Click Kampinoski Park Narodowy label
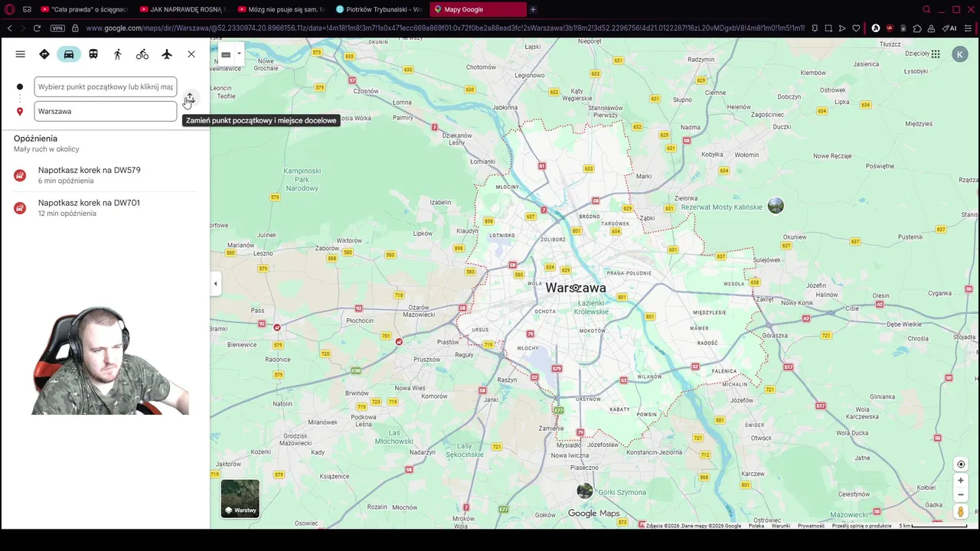The width and height of the screenshot is (980, 551). point(302,179)
